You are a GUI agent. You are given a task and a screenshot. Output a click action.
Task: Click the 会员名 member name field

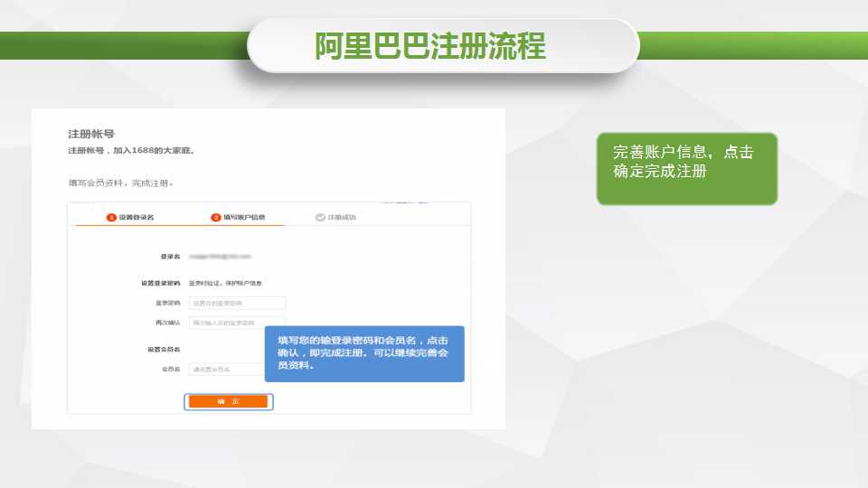226,369
